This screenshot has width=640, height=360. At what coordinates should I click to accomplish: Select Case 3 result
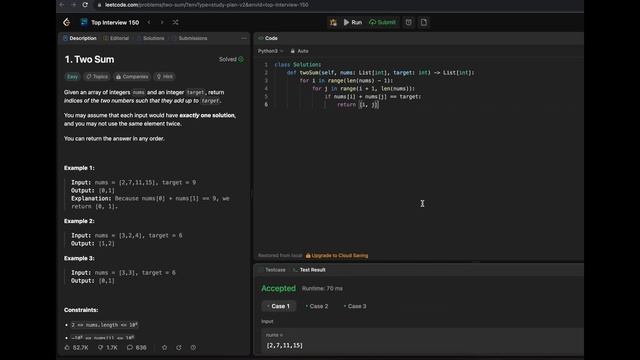(356, 306)
